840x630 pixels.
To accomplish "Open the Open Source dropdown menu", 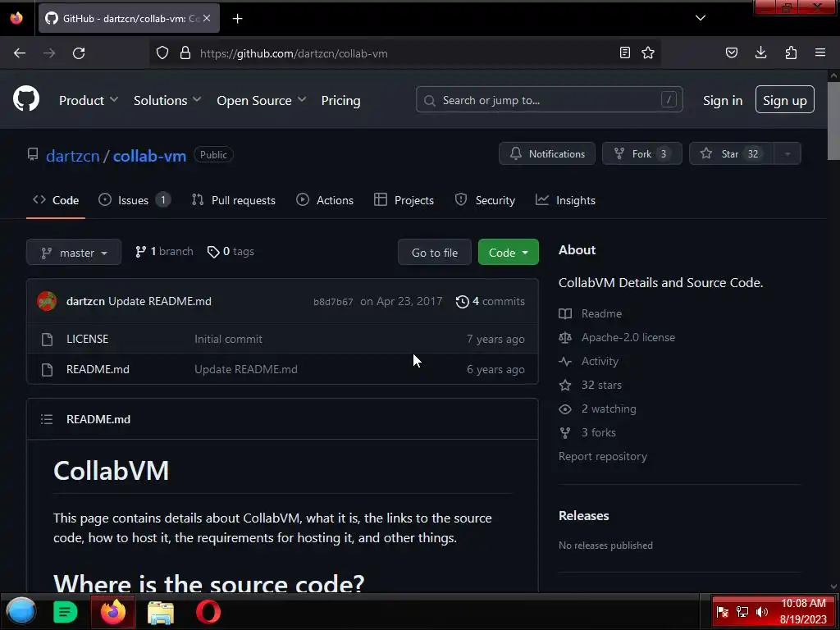I will click(x=262, y=100).
